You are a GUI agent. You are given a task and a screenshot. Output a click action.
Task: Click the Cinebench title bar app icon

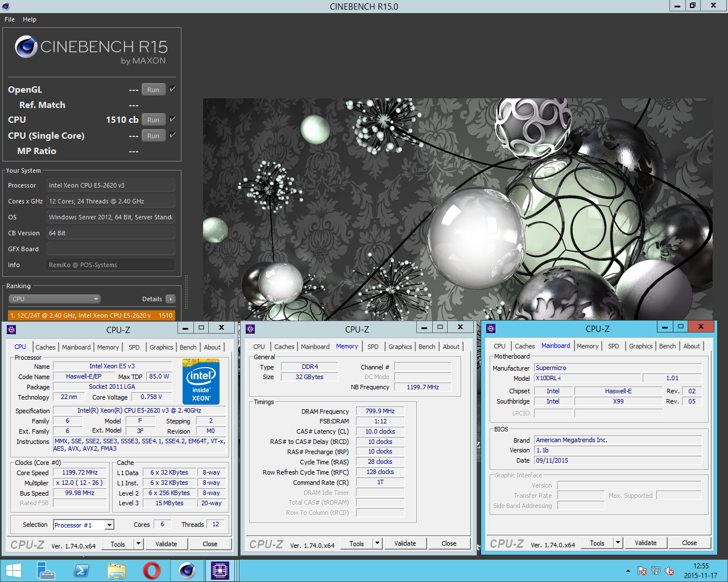pyautogui.click(x=6, y=6)
